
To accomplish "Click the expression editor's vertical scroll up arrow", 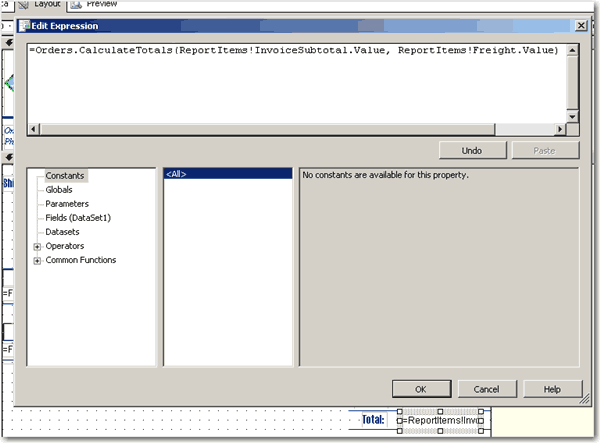I will tap(572, 50).
